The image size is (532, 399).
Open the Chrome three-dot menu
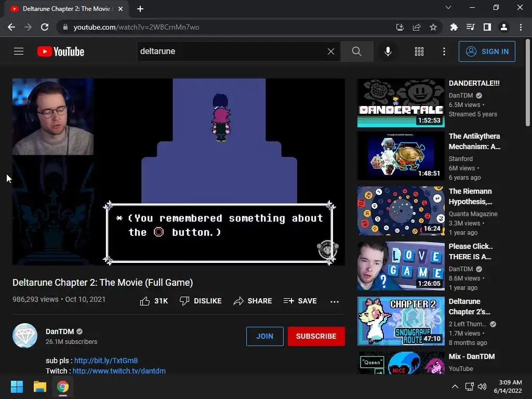tap(521, 27)
